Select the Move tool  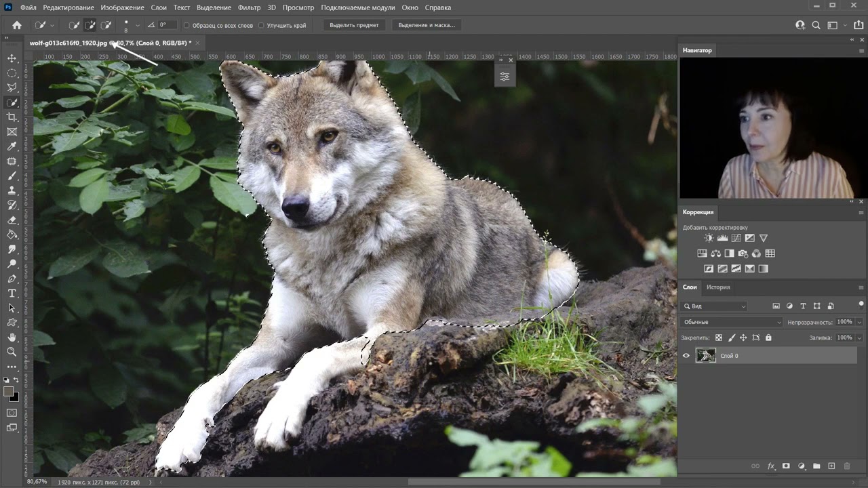tap(12, 58)
